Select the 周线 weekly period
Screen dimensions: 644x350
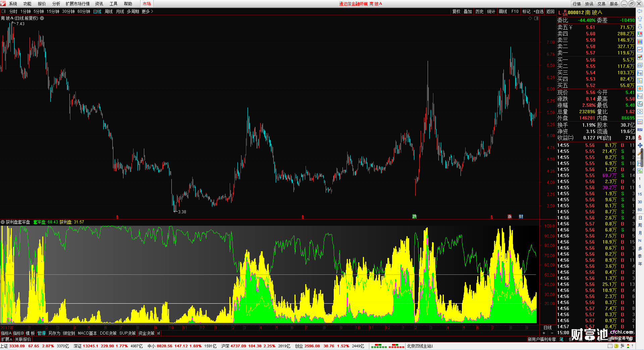109,11
